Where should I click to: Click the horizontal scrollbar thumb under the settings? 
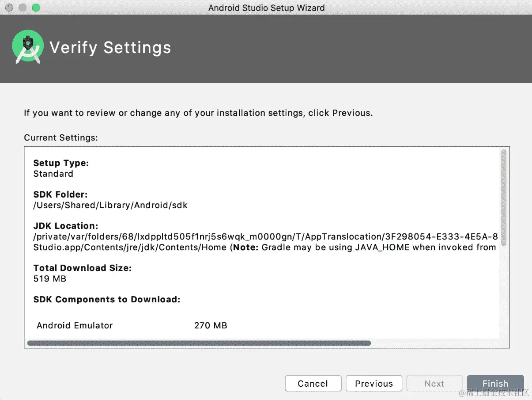tap(199, 343)
